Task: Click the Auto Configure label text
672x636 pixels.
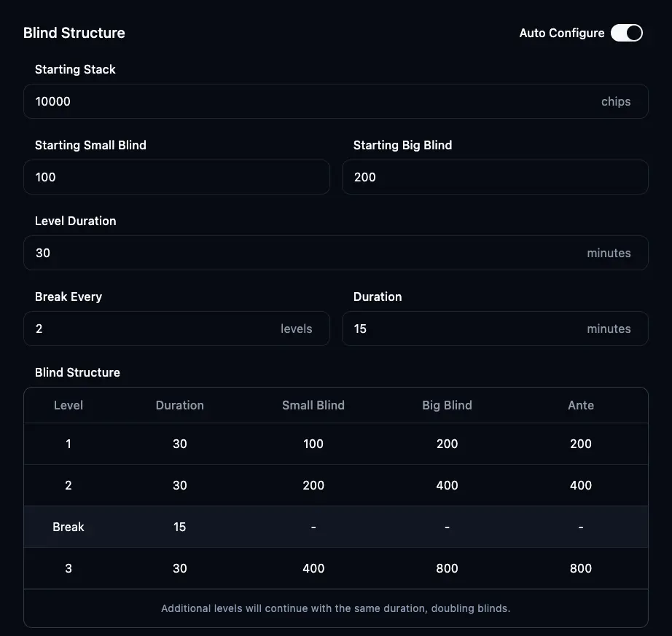Action: [561, 33]
